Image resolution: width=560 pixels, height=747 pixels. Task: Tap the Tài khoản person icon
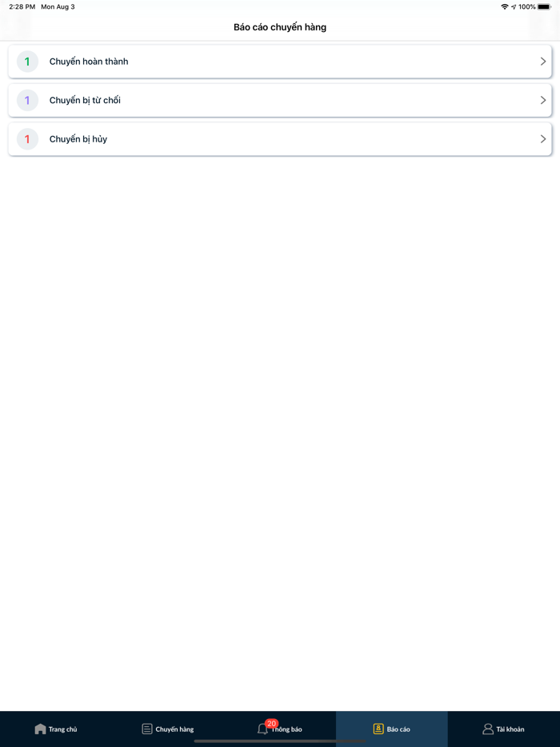click(487, 729)
